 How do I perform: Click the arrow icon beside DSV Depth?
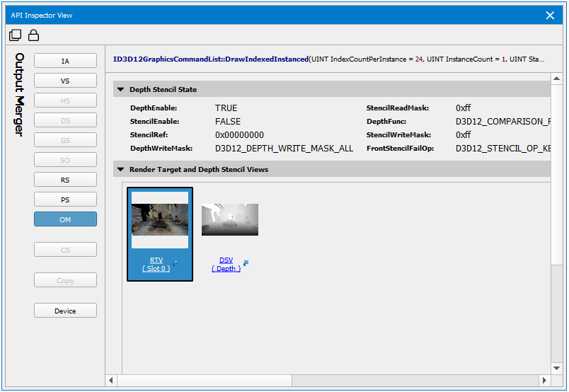click(x=246, y=264)
